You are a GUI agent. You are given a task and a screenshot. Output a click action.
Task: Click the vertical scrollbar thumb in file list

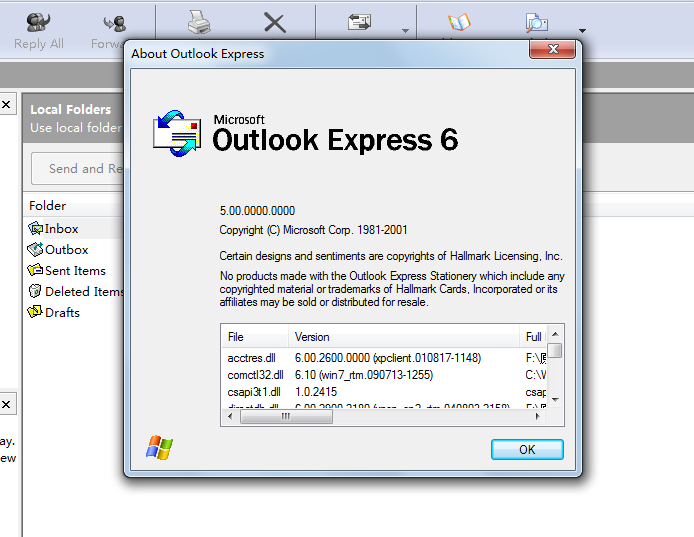coord(556,351)
